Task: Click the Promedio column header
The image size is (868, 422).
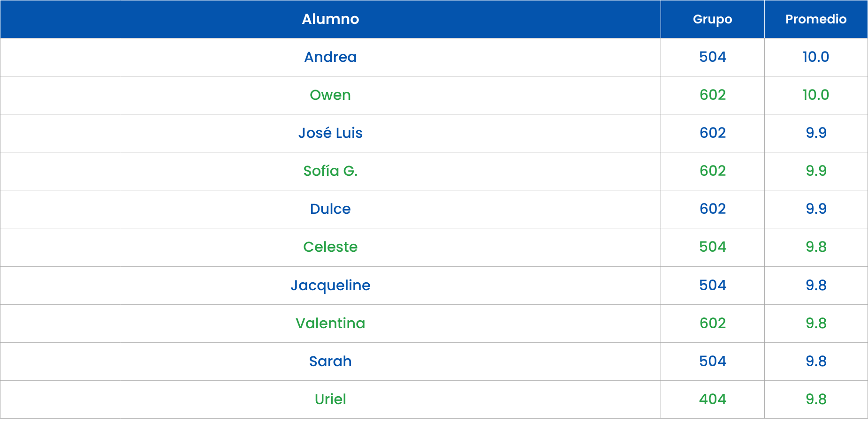Action: click(816, 19)
